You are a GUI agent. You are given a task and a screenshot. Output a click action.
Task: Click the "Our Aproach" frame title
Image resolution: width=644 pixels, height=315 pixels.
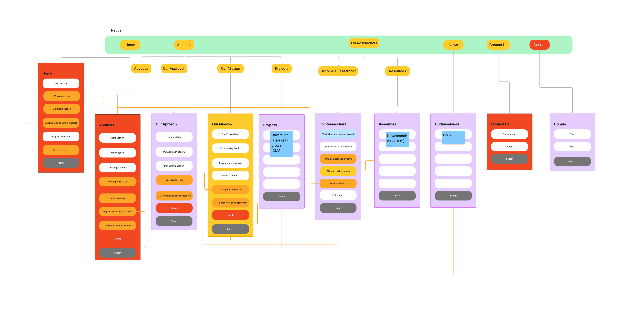166,124
